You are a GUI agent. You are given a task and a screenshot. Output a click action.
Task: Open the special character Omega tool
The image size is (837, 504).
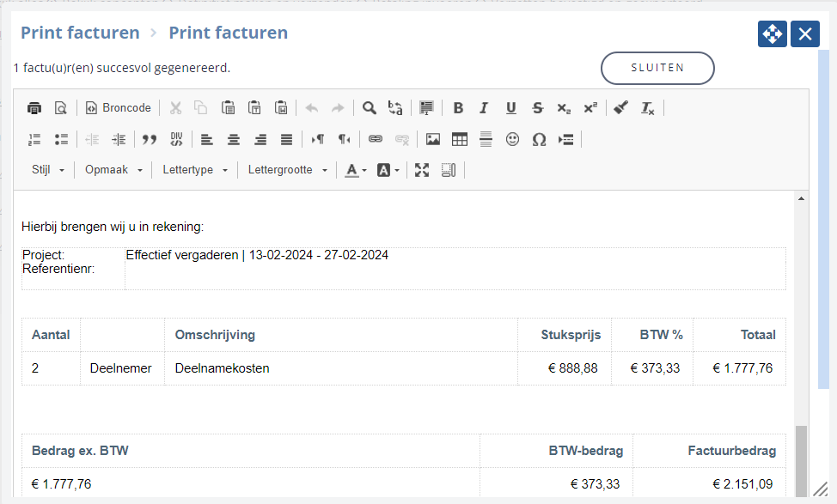539,140
